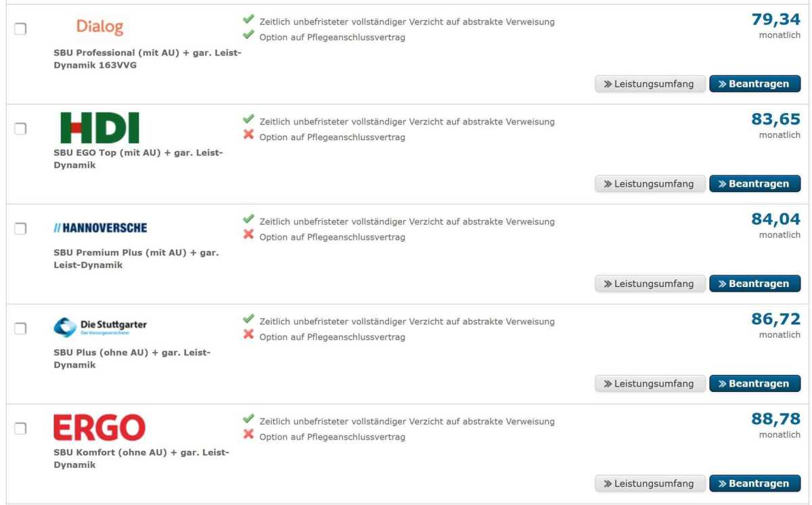Click Beantragen for the Dialog tariff
Viewport: 812px width, 505px height.
point(755,83)
